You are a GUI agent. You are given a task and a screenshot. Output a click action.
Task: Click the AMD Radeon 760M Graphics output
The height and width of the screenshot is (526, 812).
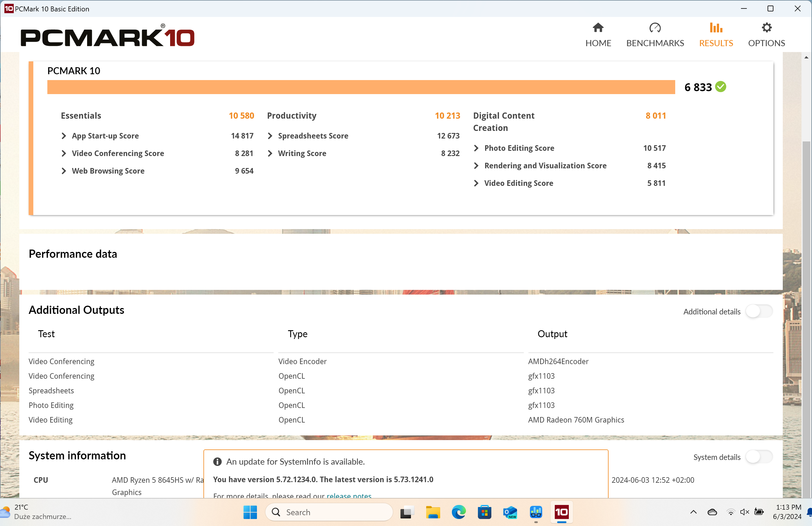(576, 420)
